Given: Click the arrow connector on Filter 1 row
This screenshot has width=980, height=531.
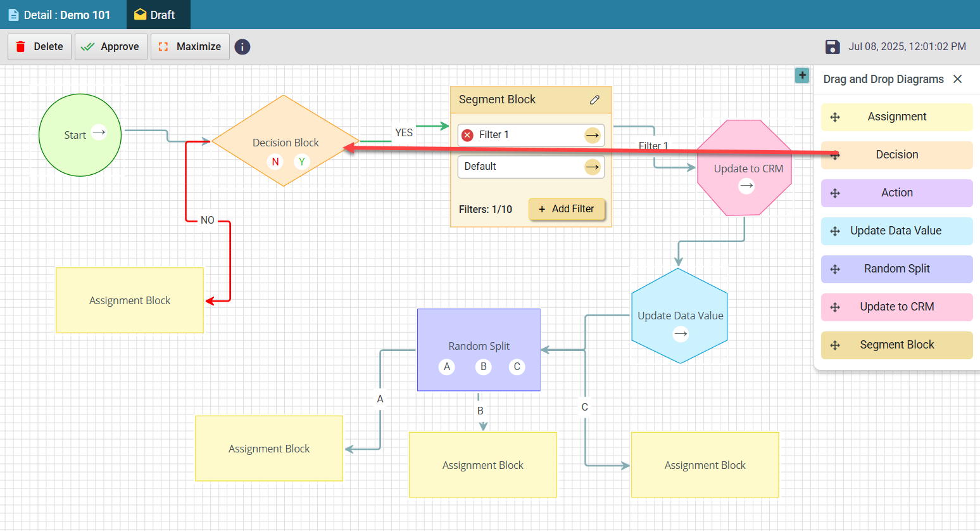Looking at the screenshot, I should [x=592, y=135].
